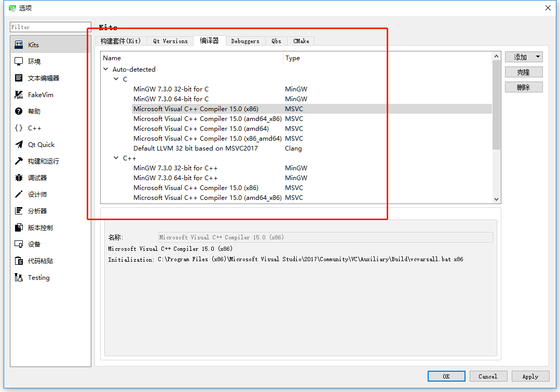This screenshot has width=560, height=392.
Task: Collapse the C compiler branch
Action: 116,79
